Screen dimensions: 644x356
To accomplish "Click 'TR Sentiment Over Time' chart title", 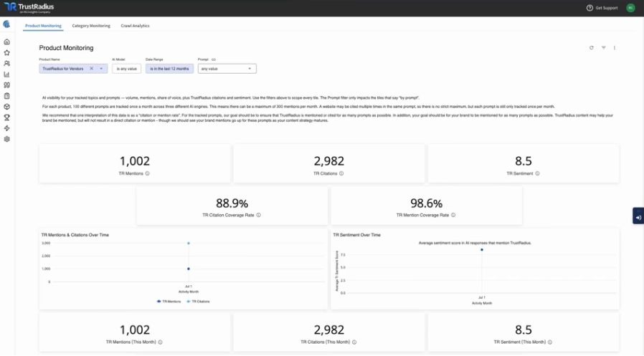I will (357, 235).
